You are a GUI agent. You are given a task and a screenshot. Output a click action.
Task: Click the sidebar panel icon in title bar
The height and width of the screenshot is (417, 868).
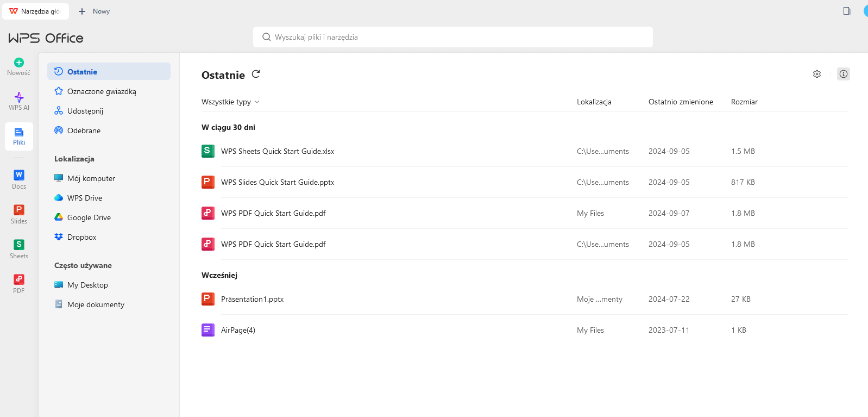pyautogui.click(x=847, y=11)
